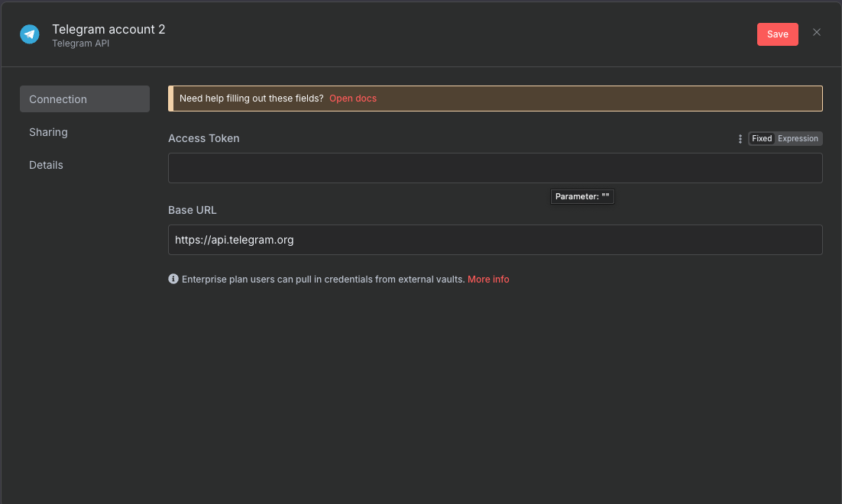Click the Telegram logo icon in the header
The image size is (842, 504).
[x=29, y=34]
